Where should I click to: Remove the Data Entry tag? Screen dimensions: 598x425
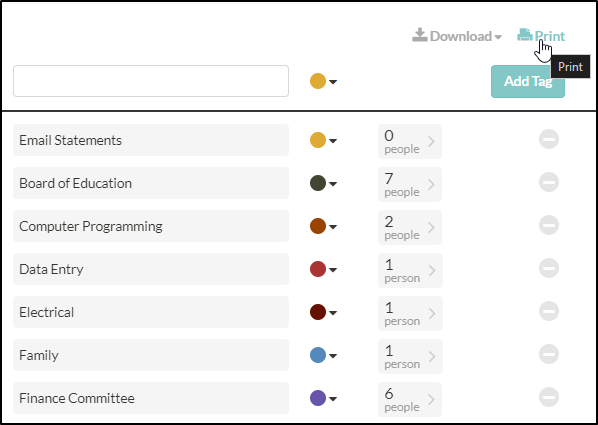pos(549,268)
